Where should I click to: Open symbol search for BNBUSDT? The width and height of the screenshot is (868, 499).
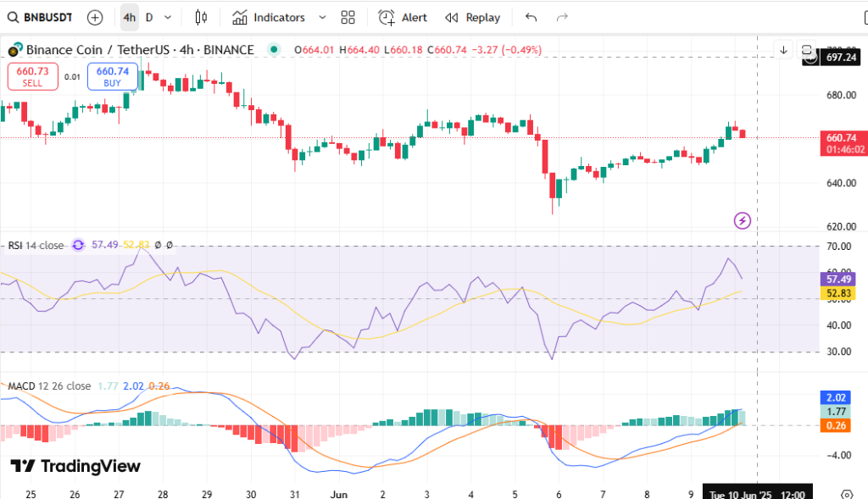click(40, 18)
